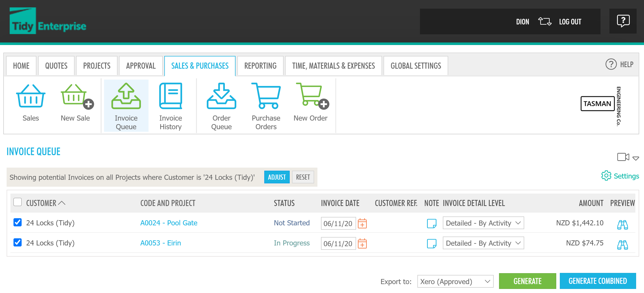Open Purchase Orders cart icon
The width and height of the screenshot is (644, 293).
pyautogui.click(x=266, y=96)
